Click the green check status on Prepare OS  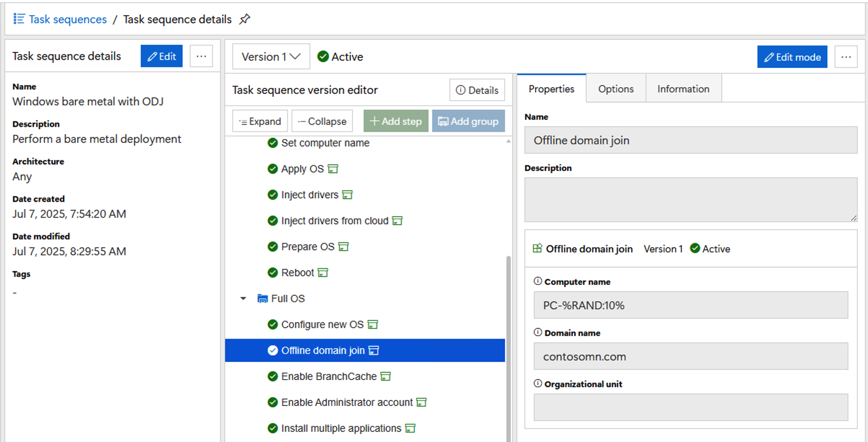273,247
